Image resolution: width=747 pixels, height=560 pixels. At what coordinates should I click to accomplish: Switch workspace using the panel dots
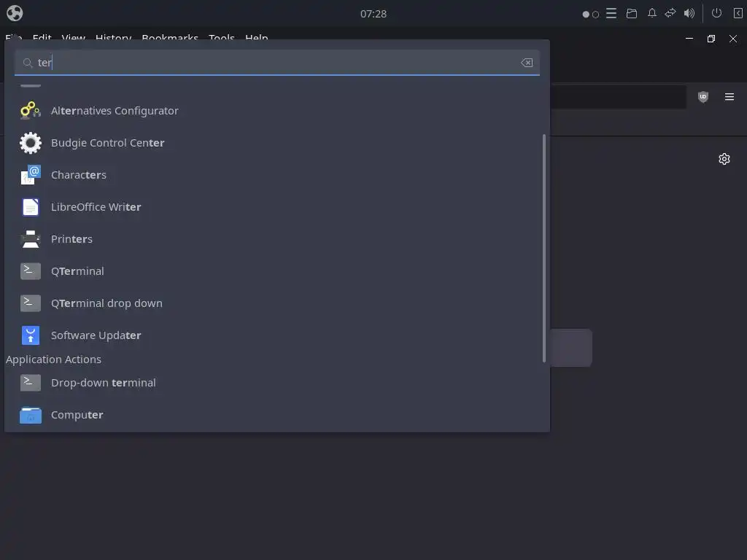590,15
